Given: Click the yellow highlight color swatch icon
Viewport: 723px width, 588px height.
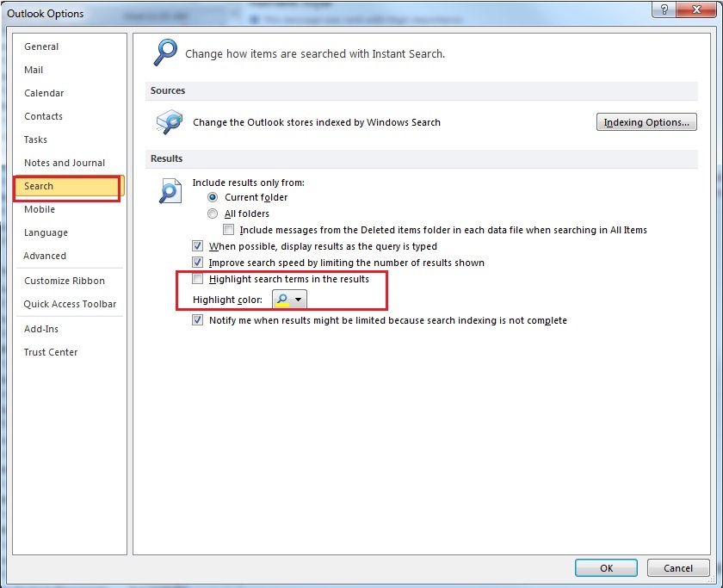Looking at the screenshot, I should [282, 300].
